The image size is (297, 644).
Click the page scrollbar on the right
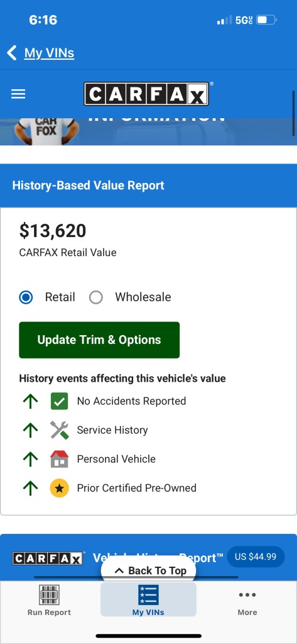pos(294,113)
